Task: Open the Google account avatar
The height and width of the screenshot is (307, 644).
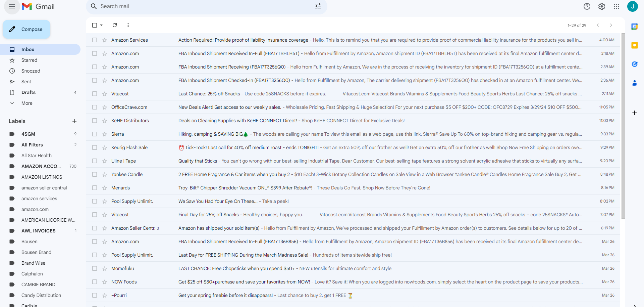Action: 633,6
